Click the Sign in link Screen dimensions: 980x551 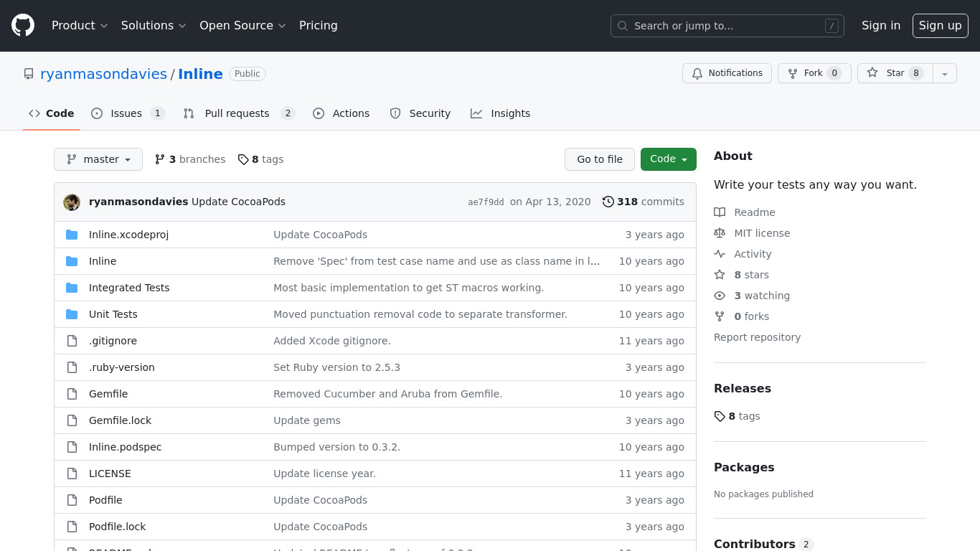[881, 25]
